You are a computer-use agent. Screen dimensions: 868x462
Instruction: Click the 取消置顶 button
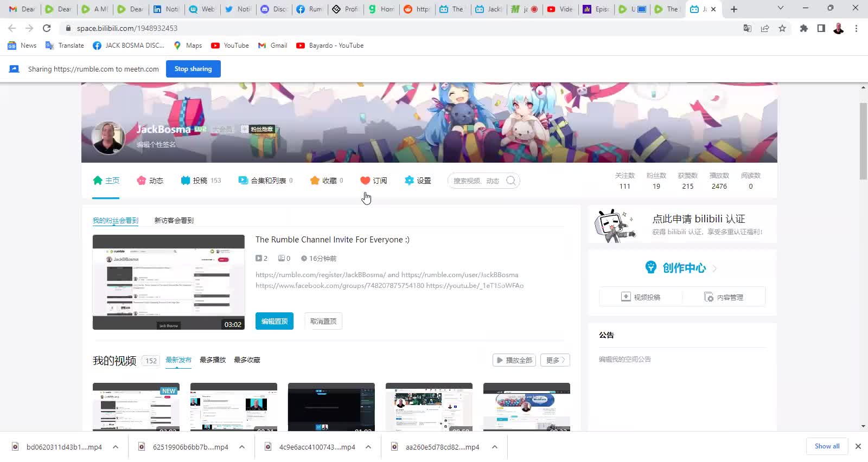(323, 321)
